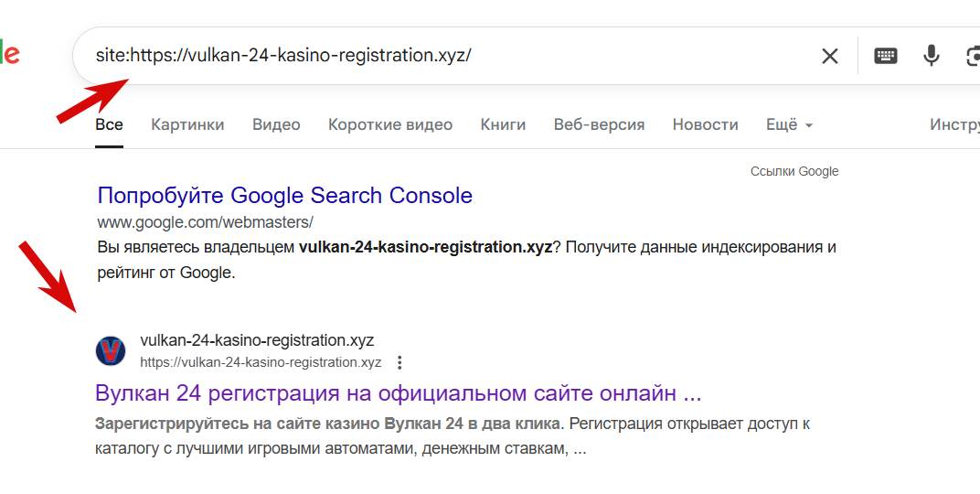Open the Короткие видео tab
980x494 pixels.
pyautogui.click(x=390, y=125)
